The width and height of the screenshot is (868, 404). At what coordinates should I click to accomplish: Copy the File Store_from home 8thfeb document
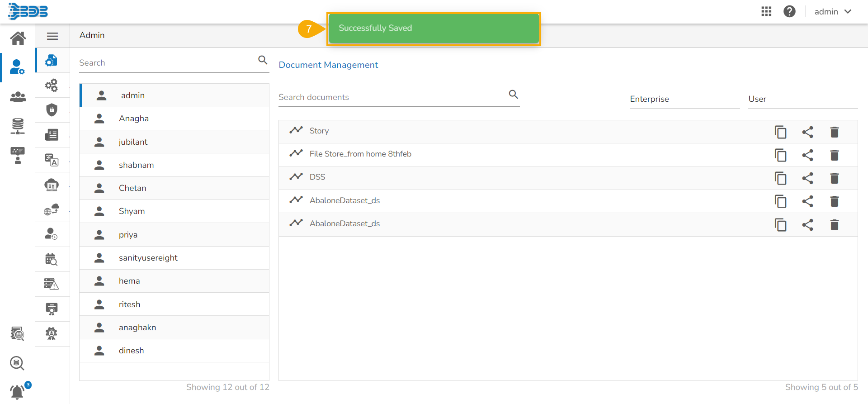780,155
